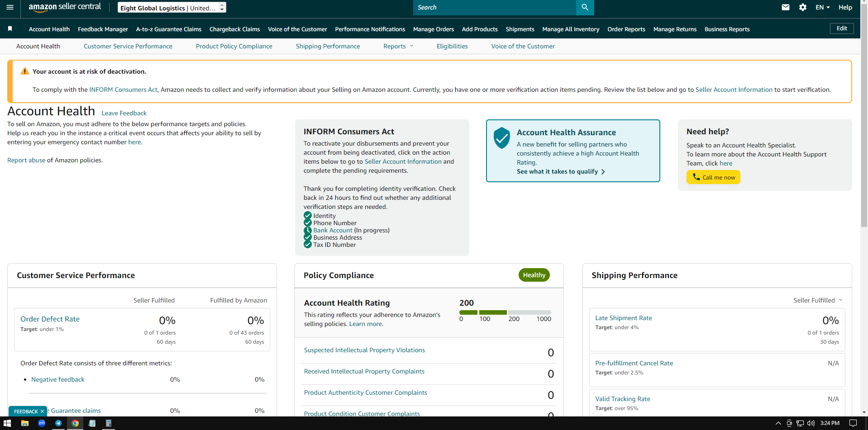Click See what it takes to qualify
This screenshot has width=868, height=430.
click(561, 171)
